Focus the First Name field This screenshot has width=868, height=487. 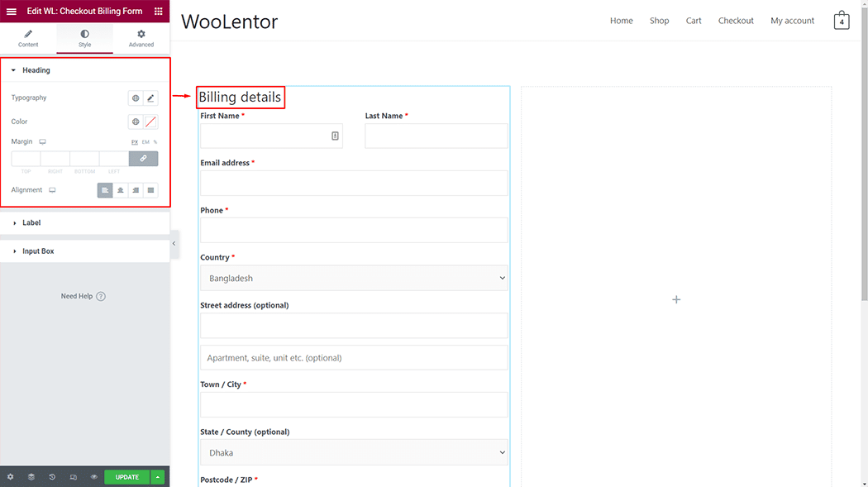(271, 136)
